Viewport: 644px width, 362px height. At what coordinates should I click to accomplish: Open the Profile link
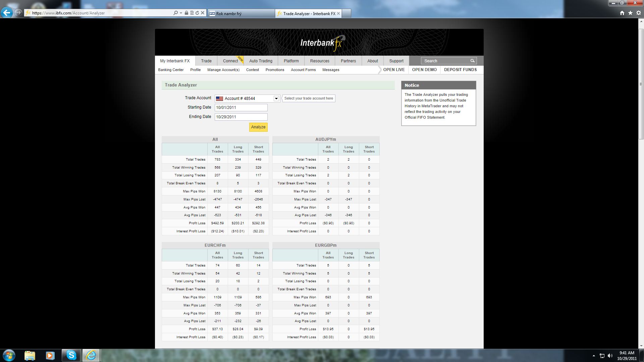point(195,70)
